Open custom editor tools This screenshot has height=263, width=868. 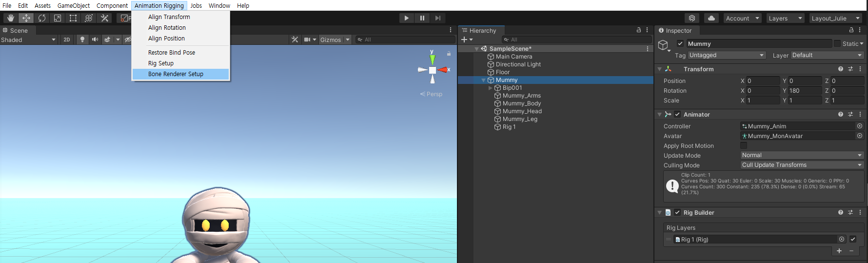(x=104, y=18)
